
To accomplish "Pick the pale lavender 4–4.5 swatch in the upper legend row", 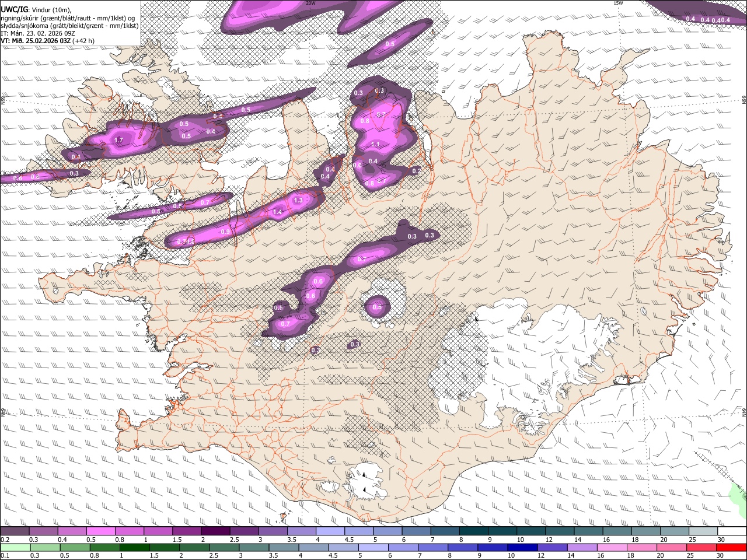I will pyautogui.click(x=329, y=531).
